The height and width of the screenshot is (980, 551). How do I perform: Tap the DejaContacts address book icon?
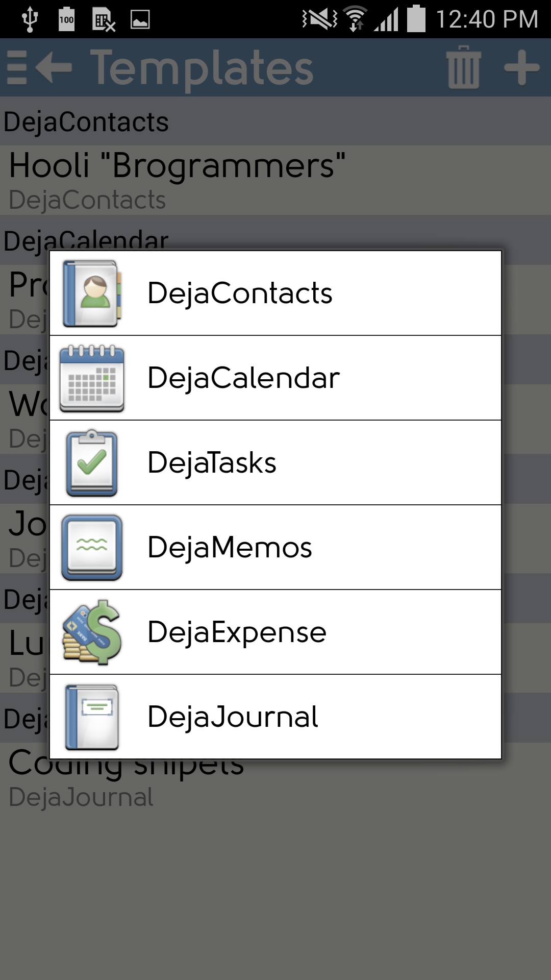(92, 293)
